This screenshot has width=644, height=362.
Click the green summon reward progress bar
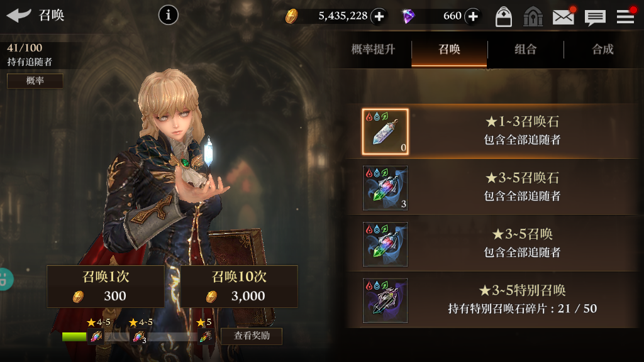click(74, 337)
